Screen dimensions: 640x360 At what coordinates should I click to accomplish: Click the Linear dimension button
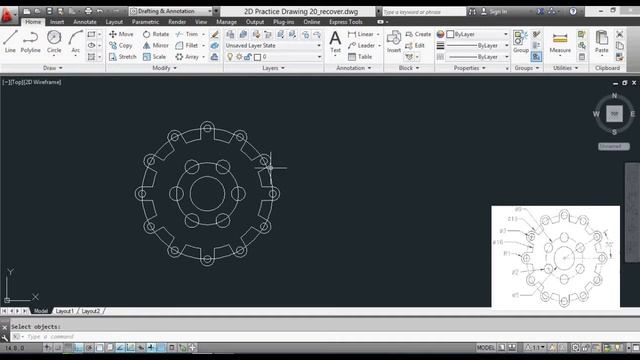(x=361, y=34)
